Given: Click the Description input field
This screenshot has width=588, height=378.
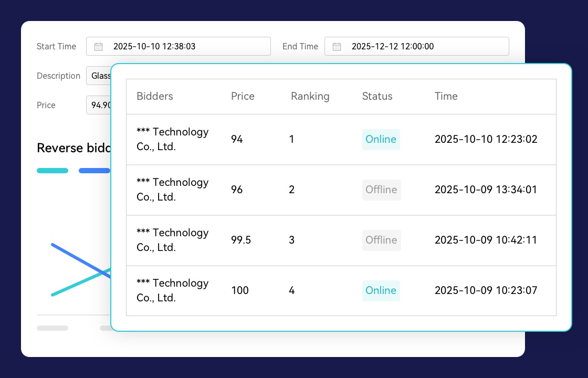Looking at the screenshot, I should coord(99,76).
